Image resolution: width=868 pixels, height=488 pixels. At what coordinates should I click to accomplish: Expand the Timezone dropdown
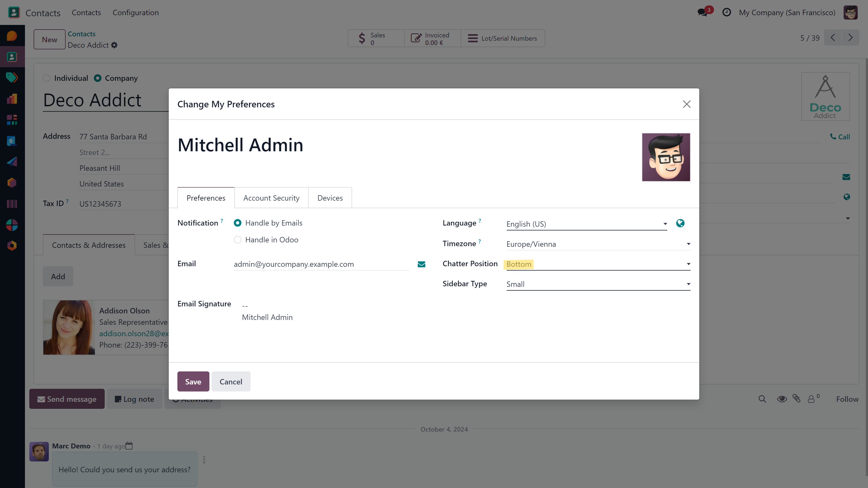(x=598, y=244)
